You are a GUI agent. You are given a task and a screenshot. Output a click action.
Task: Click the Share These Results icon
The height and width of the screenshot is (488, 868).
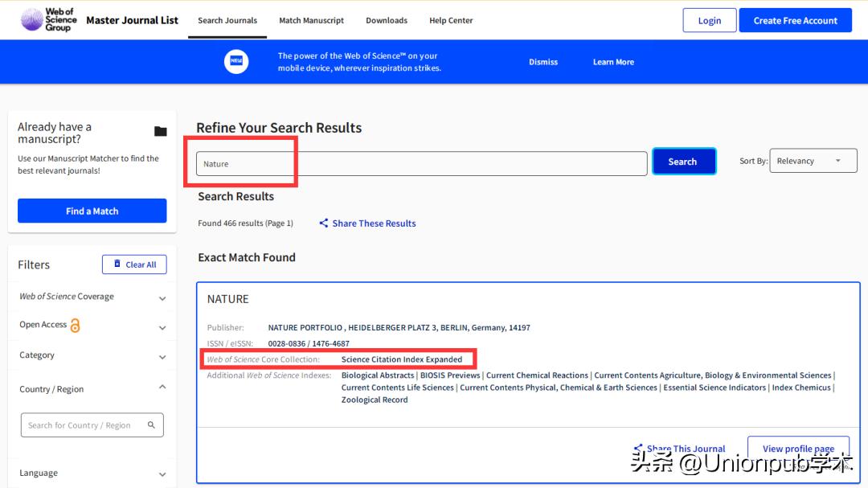(323, 223)
